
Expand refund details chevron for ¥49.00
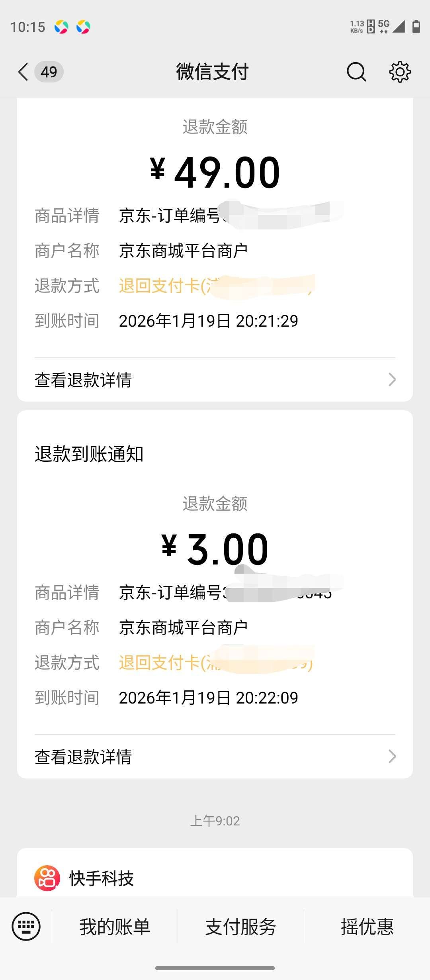click(x=392, y=380)
